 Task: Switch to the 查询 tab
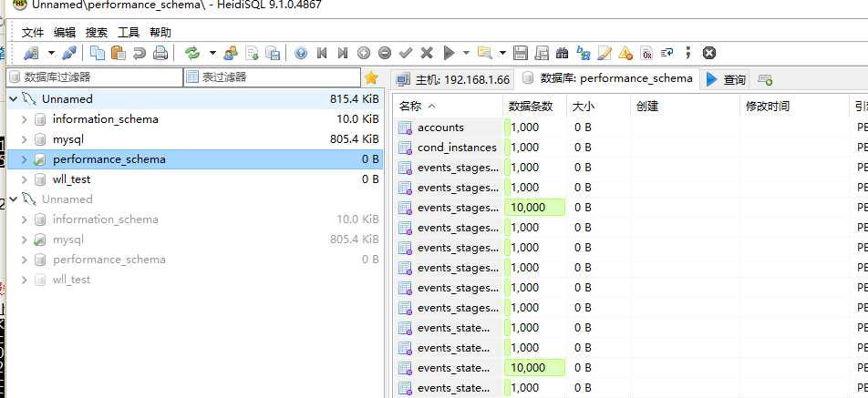pyautogui.click(x=727, y=79)
